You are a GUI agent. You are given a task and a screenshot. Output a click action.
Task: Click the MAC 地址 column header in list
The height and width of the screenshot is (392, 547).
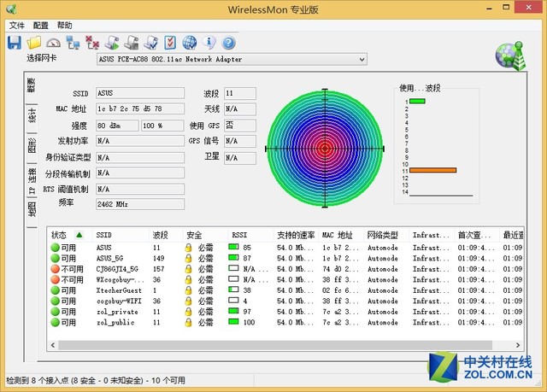click(341, 235)
